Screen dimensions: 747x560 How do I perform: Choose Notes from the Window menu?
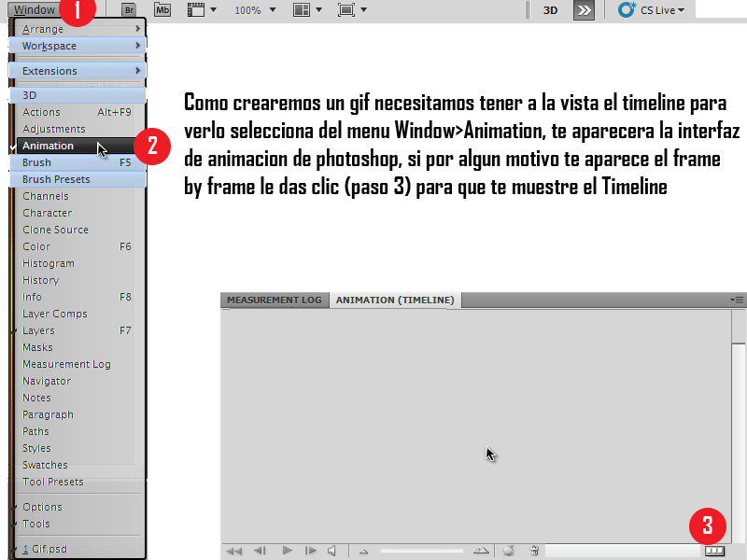click(x=78, y=398)
